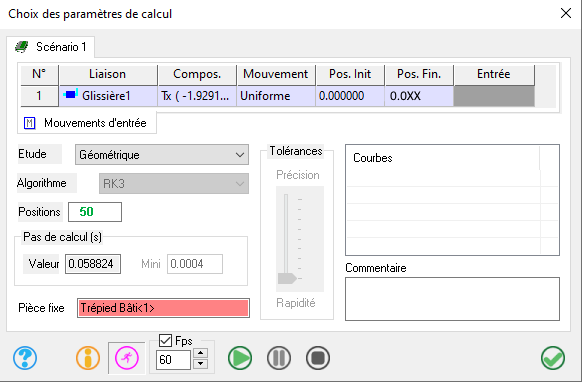
Task: Open the orange information icon
Action: pos(88,358)
